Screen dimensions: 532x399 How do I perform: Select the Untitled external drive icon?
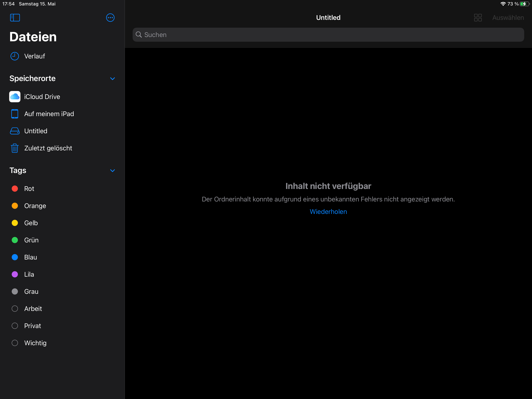coord(15,131)
